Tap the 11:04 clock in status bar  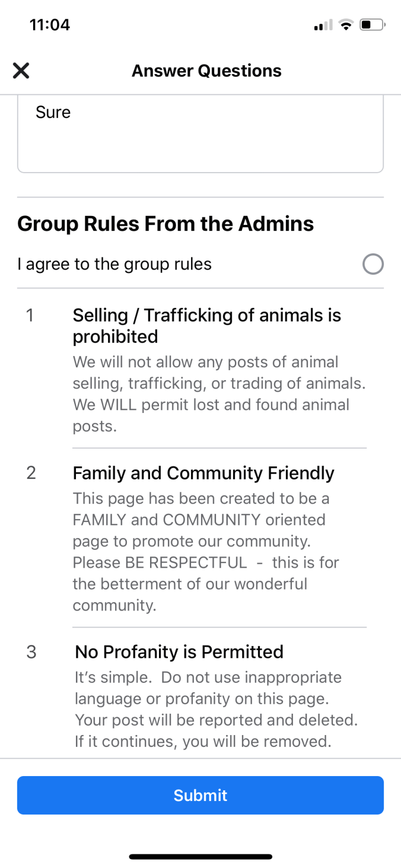pyautogui.click(x=49, y=25)
